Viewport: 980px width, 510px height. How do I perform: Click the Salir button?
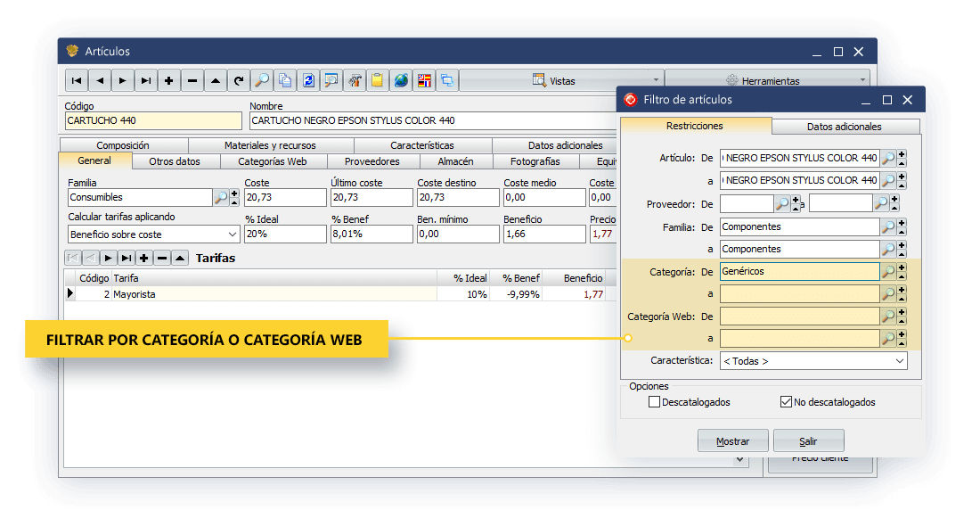click(808, 441)
